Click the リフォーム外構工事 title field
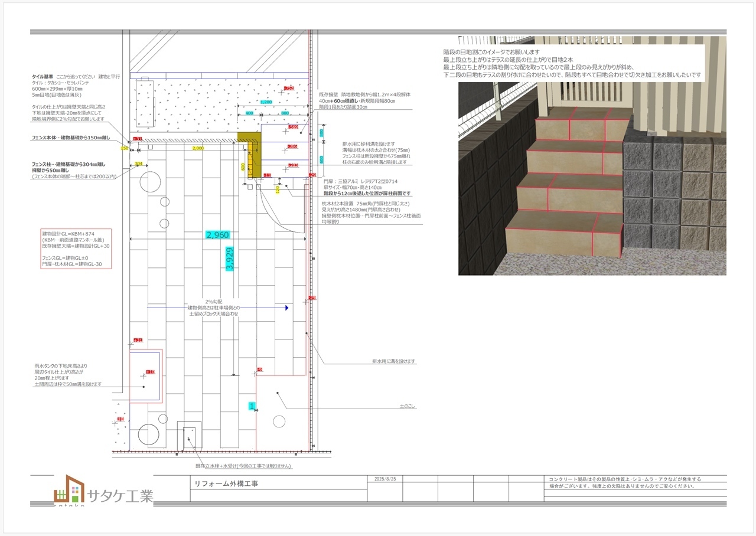The width and height of the screenshot is (756, 536). 227,483
